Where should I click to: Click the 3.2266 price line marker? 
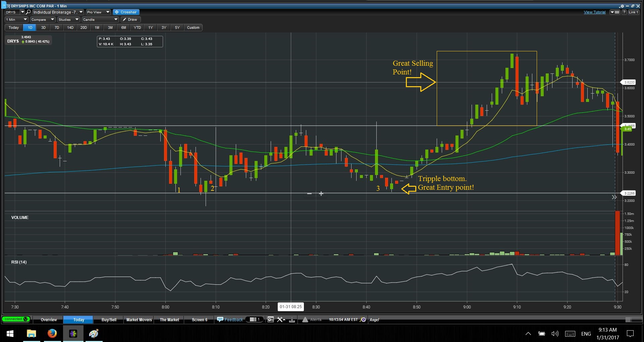point(629,193)
